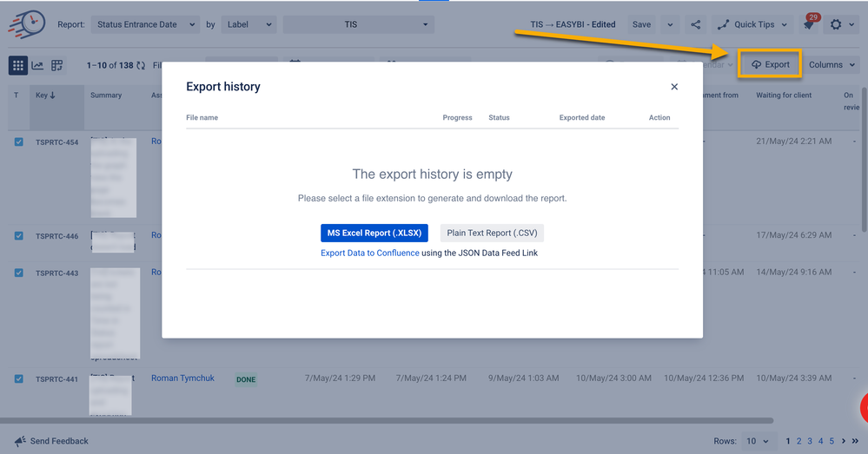The image size is (868, 454).
Task: Click refresh icon next to 1–10 of 138
Action: coord(141,65)
